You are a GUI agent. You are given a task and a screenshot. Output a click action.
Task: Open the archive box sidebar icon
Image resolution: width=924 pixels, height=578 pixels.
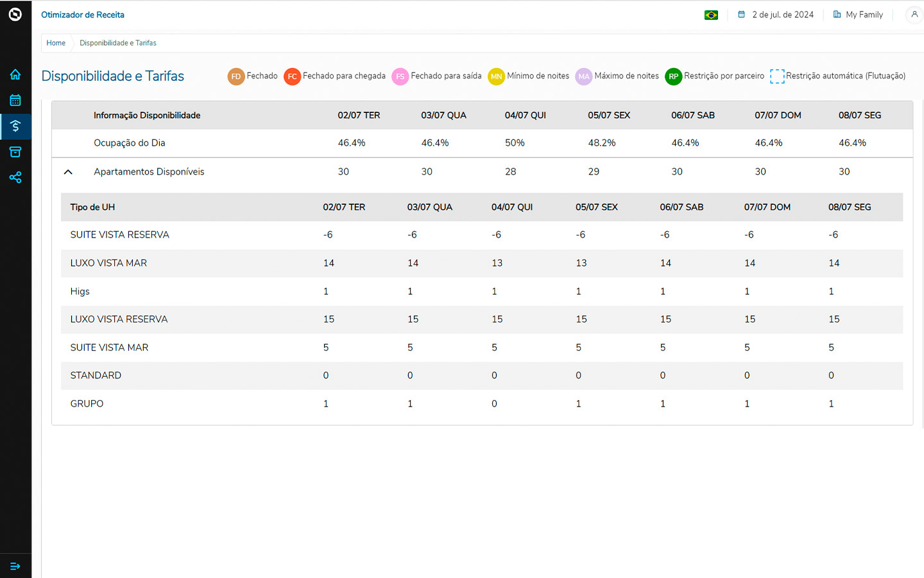15,152
